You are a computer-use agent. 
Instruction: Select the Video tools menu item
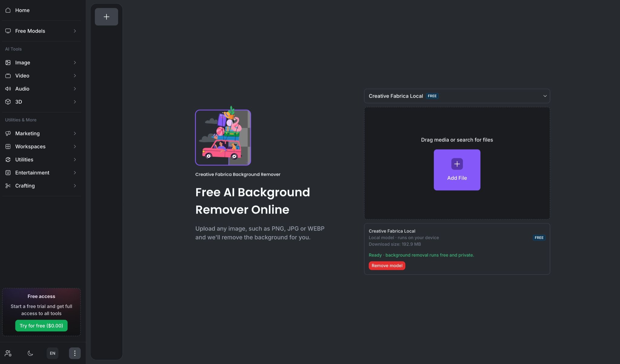click(41, 76)
